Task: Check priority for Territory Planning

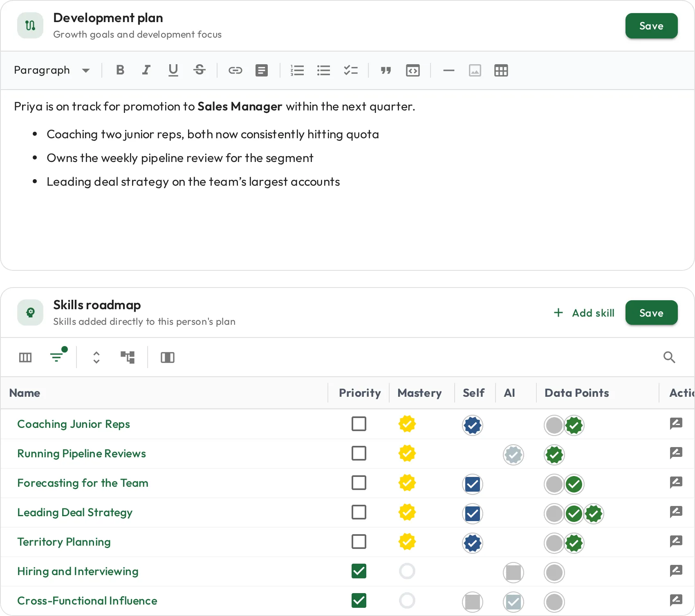Action: pyautogui.click(x=359, y=542)
